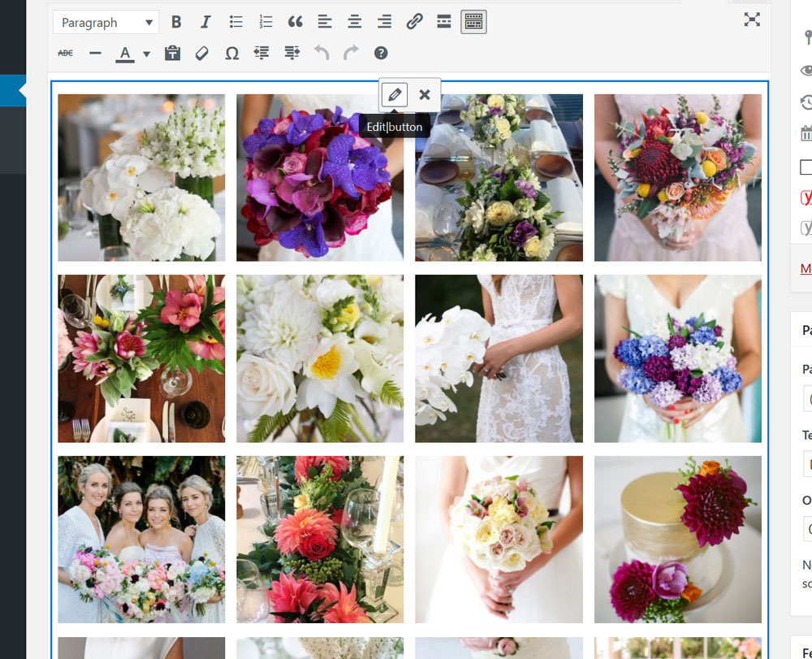
Task: Select the coral dahlia tablescape thumbnail
Action: 320,540
